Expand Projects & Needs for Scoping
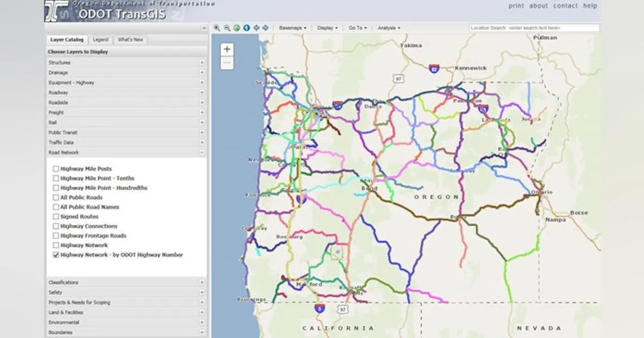This screenshot has width=644, height=338. pyautogui.click(x=202, y=303)
